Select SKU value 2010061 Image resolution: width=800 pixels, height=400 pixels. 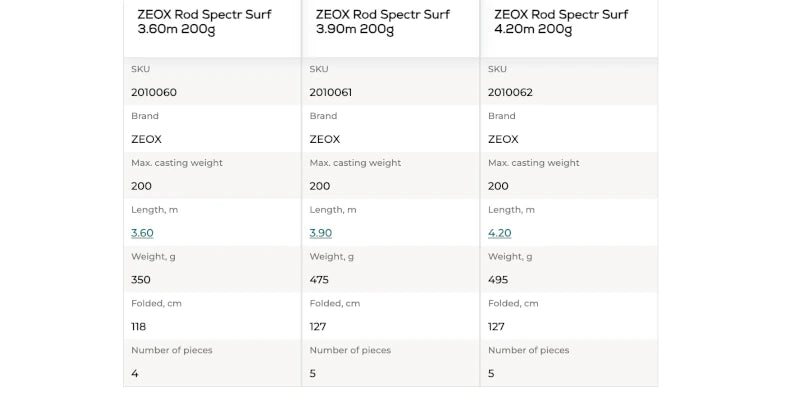(331, 93)
